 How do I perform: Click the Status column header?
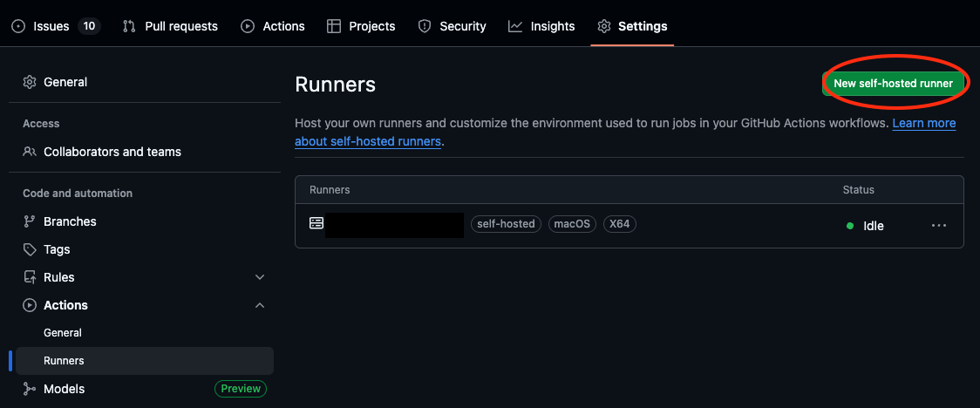click(858, 189)
